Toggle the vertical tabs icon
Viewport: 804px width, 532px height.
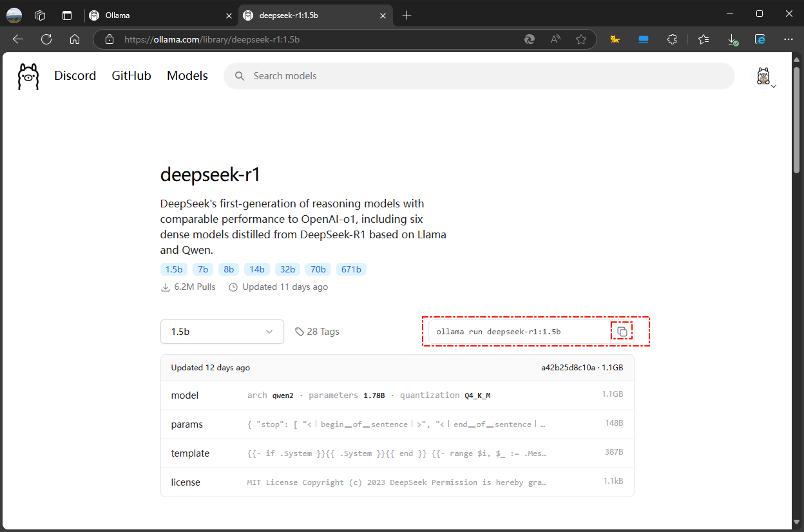point(67,15)
